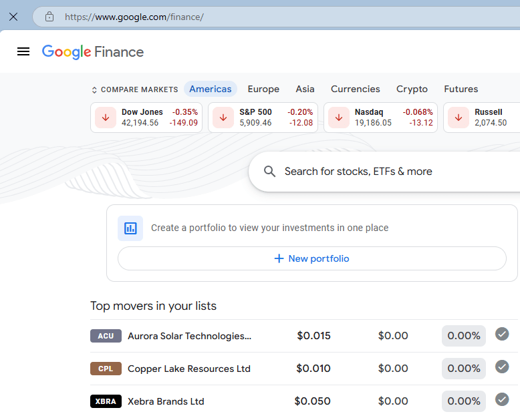Stop loading with the X button
520x420 pixels.
(13, 17)
